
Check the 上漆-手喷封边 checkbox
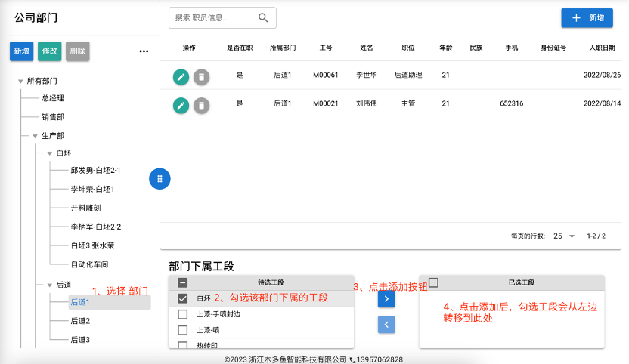click(x=182, y=314)
